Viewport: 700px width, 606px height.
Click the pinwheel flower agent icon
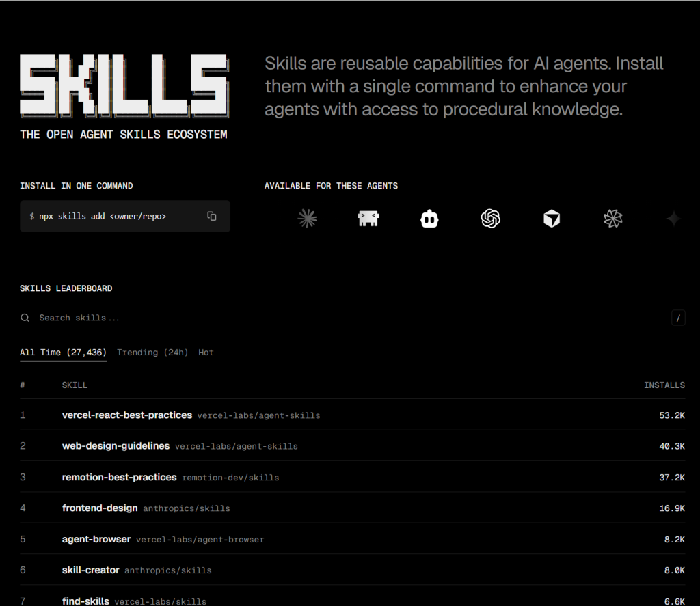(x=613, y=219)
